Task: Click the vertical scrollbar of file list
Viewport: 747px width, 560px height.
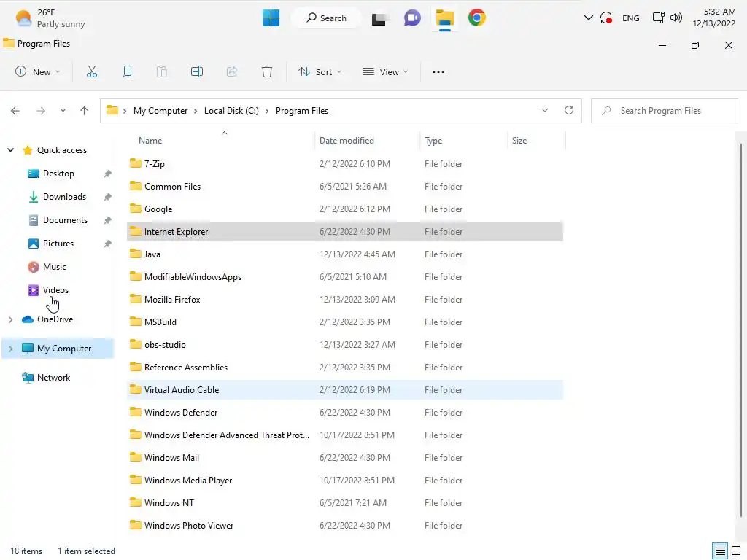Action: coord(741,329)
